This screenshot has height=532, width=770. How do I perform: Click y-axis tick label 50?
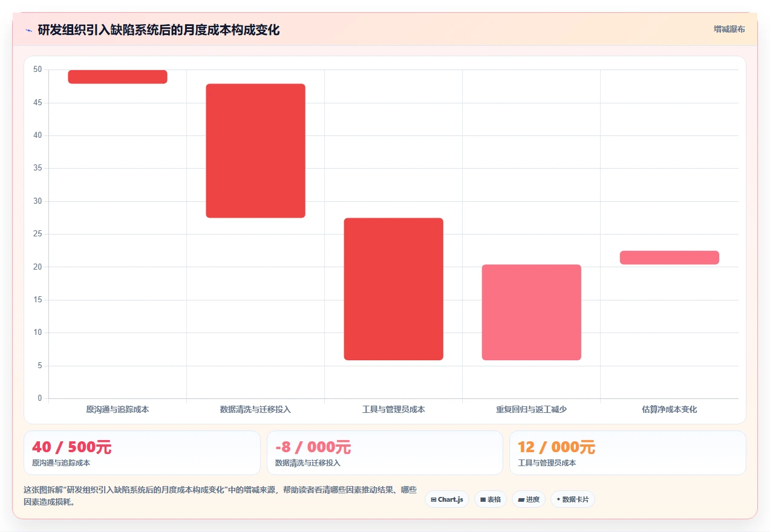pyautogui.click(x=38, y=70)
